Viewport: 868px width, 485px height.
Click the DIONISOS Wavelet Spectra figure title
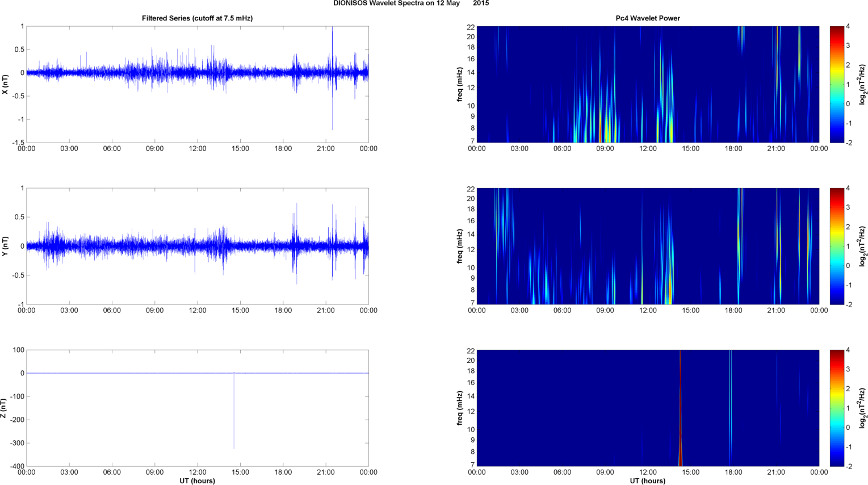coord(411,3)
